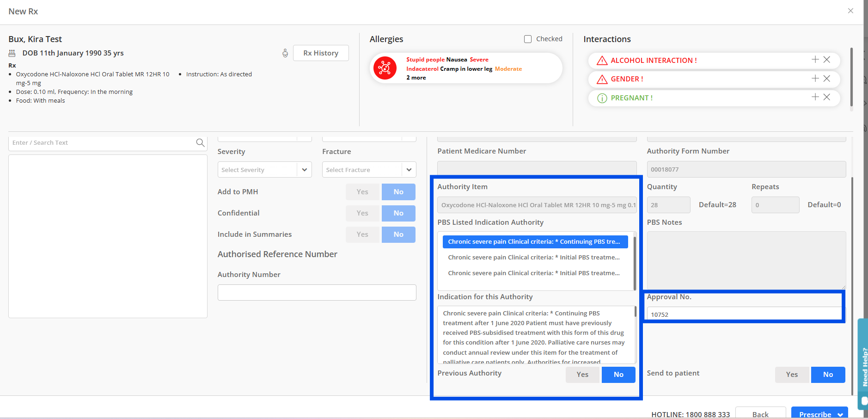Viewport: 868px width, 419px height.
Task: Expand the GENDER interaction with plus icon
Action: coord(815,79)
